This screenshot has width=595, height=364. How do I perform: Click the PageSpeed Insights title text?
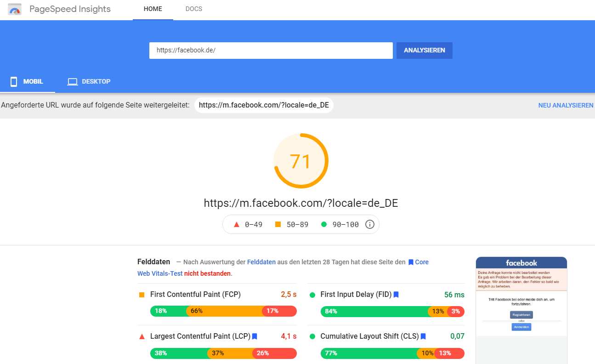[70, 9]
